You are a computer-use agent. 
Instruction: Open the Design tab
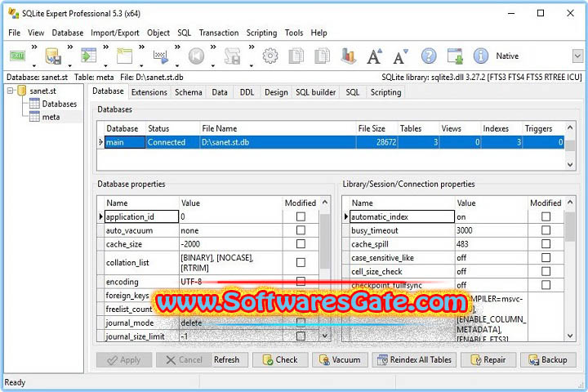coord(276,92)
